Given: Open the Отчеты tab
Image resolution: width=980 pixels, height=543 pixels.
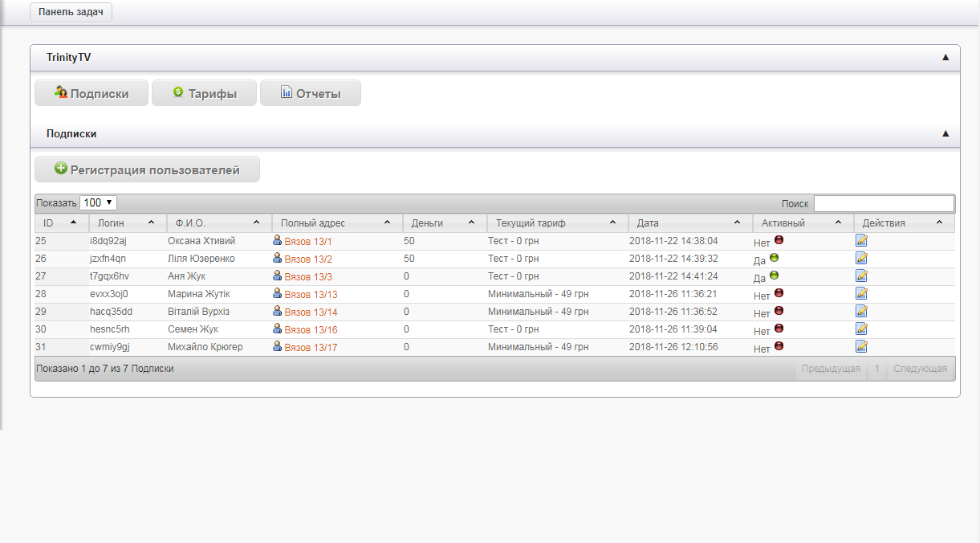Looking at the screenshot, I should click(x=310, y=93).
